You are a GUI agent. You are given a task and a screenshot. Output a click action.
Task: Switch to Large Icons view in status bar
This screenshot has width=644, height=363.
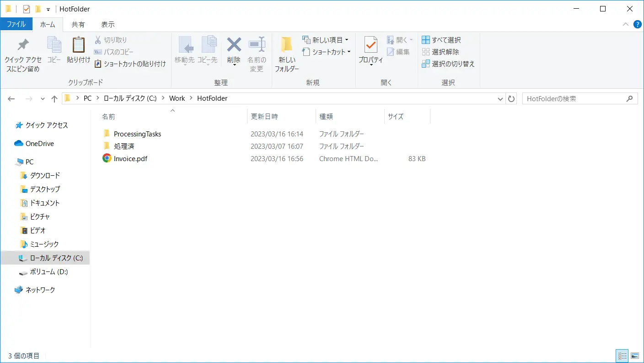(x=634, y=356)
